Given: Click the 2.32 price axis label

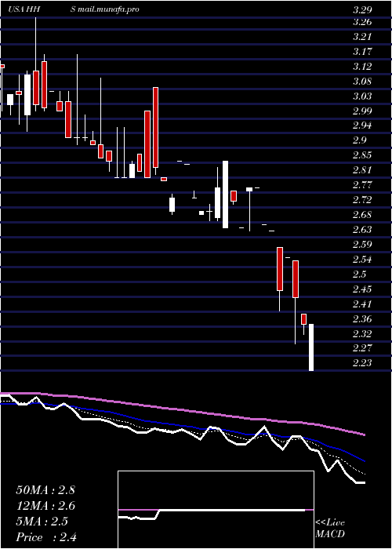Looking at the screenshot, I should pyautogui.click(x=362, y=334).
